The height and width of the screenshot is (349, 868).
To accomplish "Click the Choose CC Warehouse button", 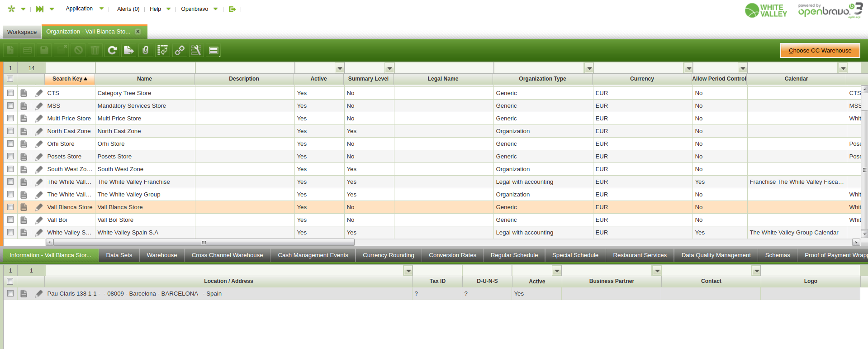I will click(x=820, y=51).
